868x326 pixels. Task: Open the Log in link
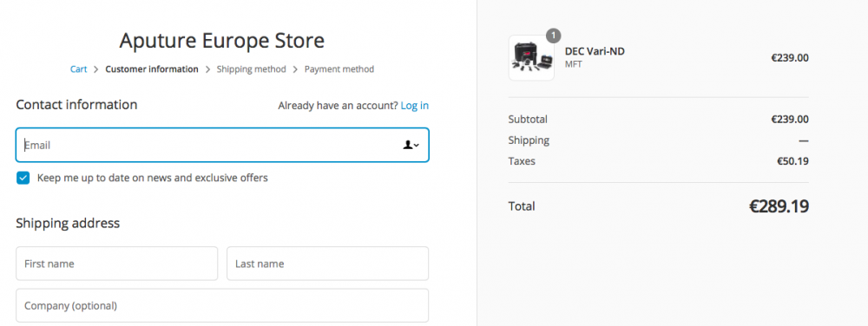(x=415, y=106)
